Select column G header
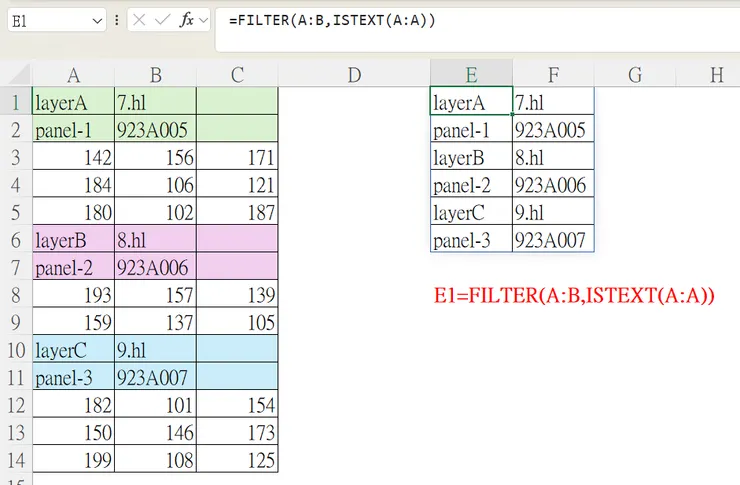 tap(635, 75)
